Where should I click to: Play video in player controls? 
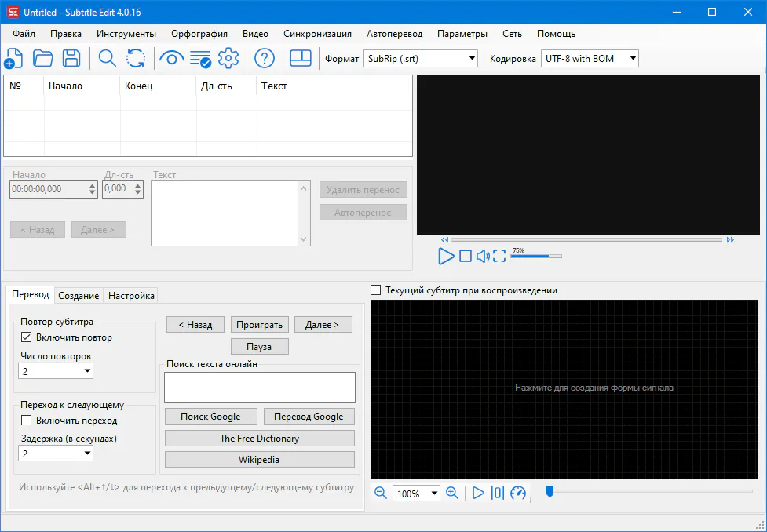(x=446, y=256)
